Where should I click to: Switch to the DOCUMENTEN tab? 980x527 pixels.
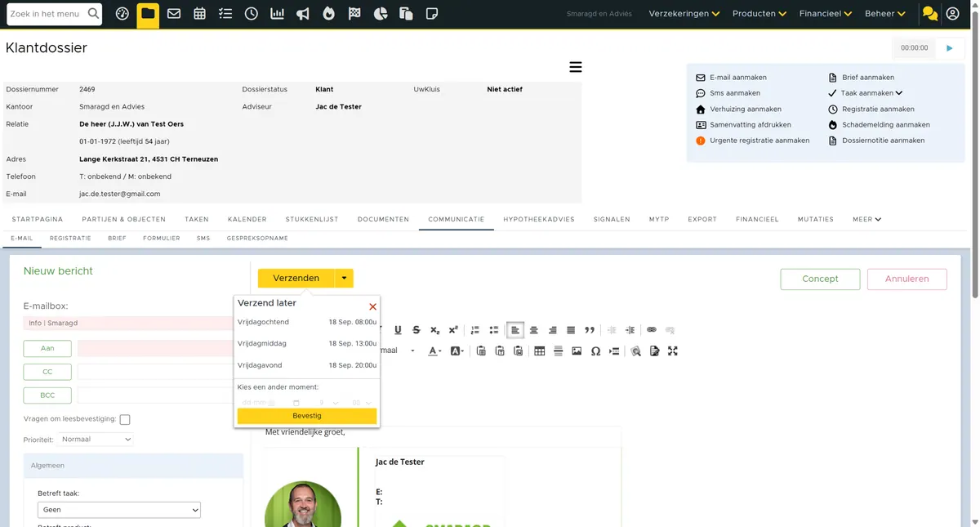(383, 220)
